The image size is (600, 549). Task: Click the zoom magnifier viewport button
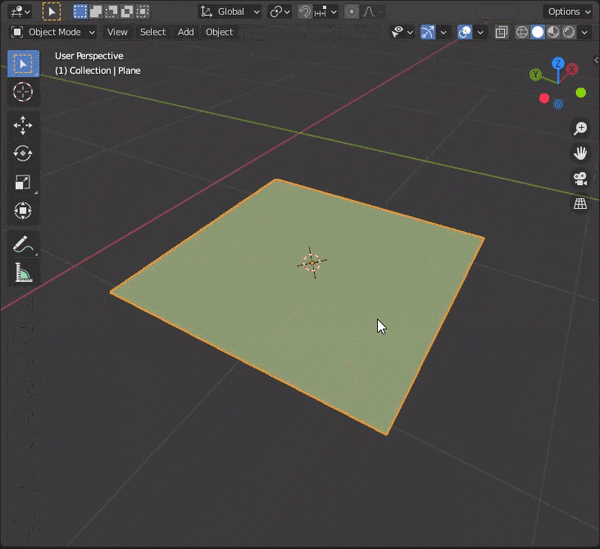pyautogui.click(x=580, y=128)
